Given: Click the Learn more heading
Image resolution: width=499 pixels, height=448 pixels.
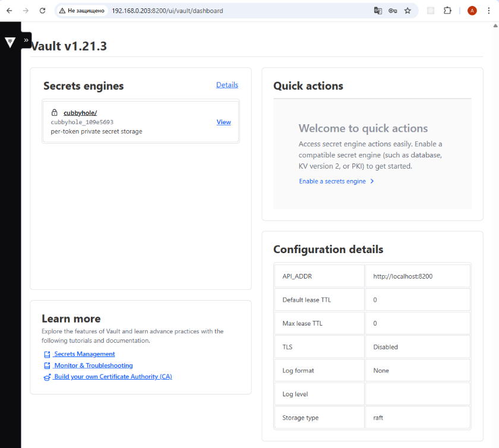Looking at the screenshot, I should (x=71, y=318).
